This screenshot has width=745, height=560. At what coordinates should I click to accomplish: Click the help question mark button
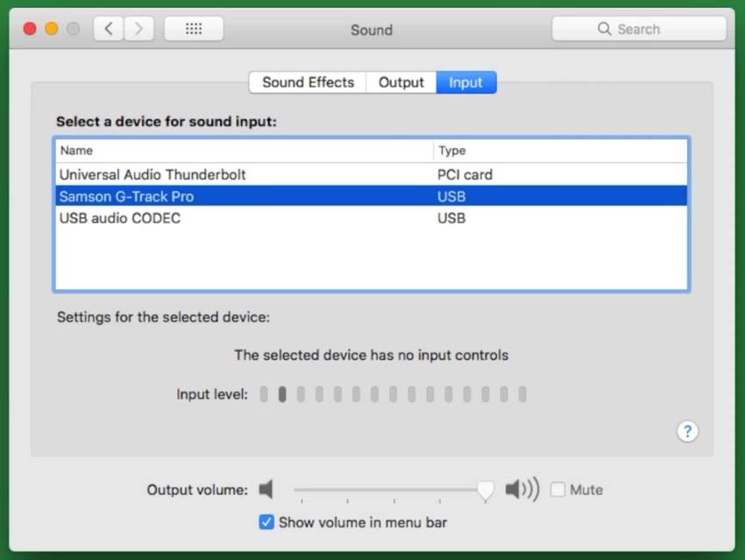[x=687, y=431]
